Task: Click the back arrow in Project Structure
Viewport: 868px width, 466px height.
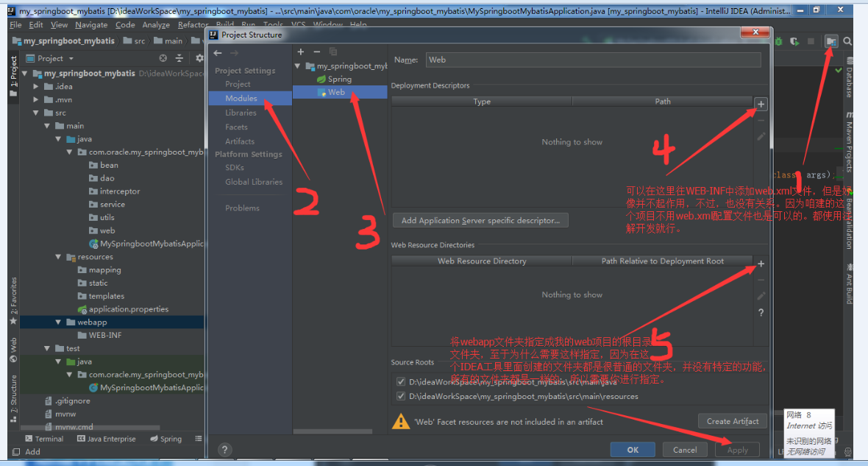Action: click(218, 53)
